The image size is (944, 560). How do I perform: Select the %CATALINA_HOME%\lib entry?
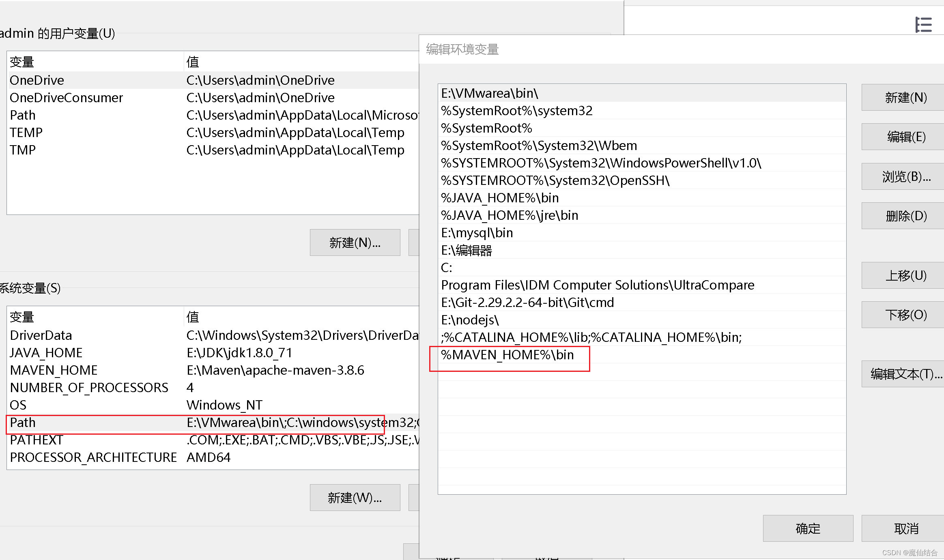coord(642,337)
